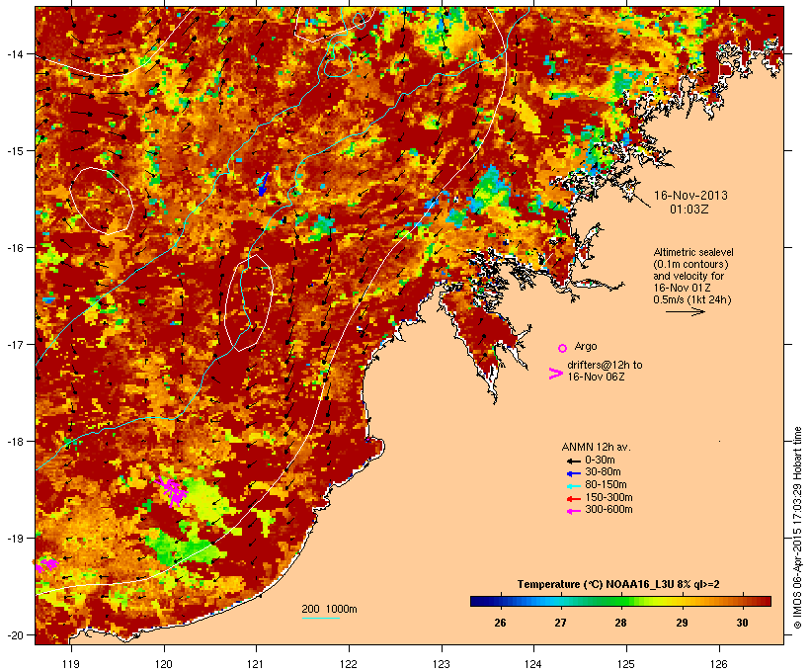810x672 pixels.
Task: Click the '0.5m/s (1kt 24h)' label
Action: tap(692, 299)
